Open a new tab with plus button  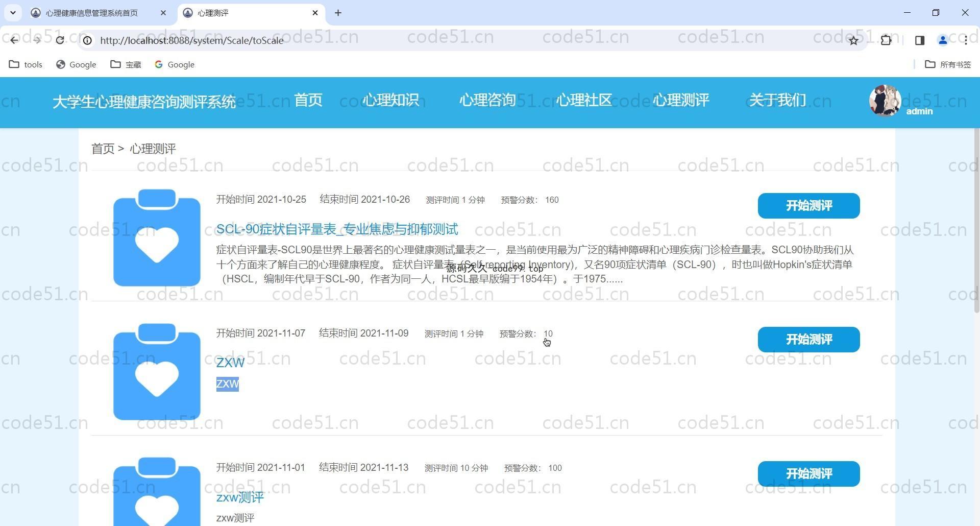338,13
